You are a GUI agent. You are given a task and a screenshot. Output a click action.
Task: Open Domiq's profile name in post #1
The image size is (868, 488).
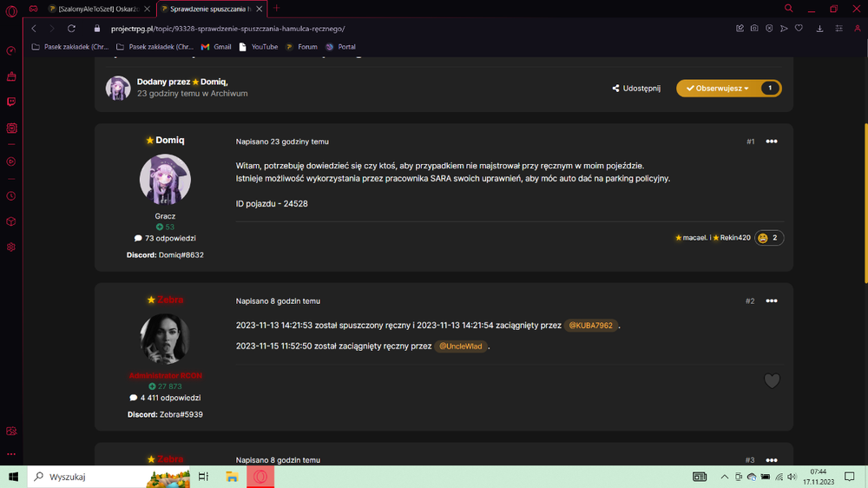(170, 140)
